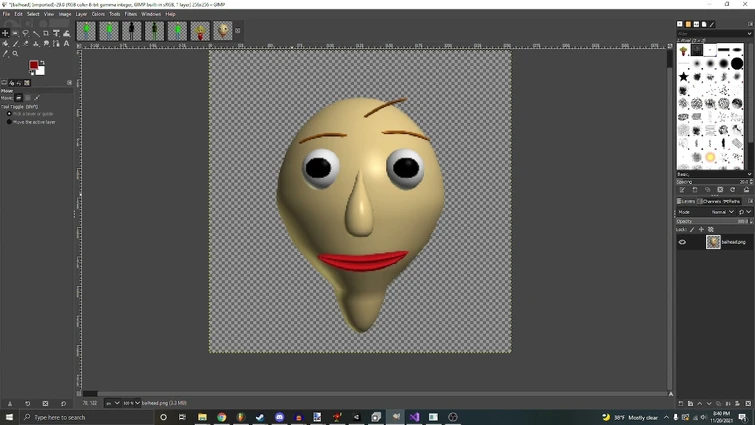
Task: Select 'Move the active layer' radio option
Action: (10, 122)
